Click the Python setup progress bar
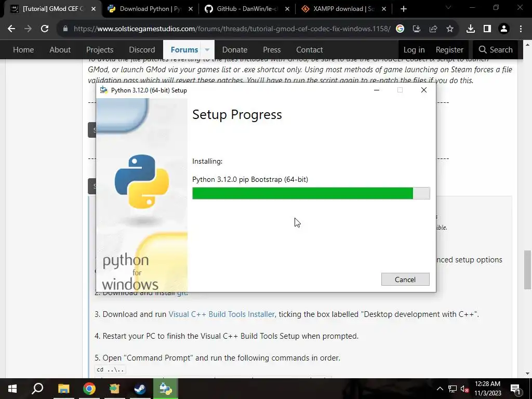The width and height of the screenshot is (532, 399). pos(311,193)
